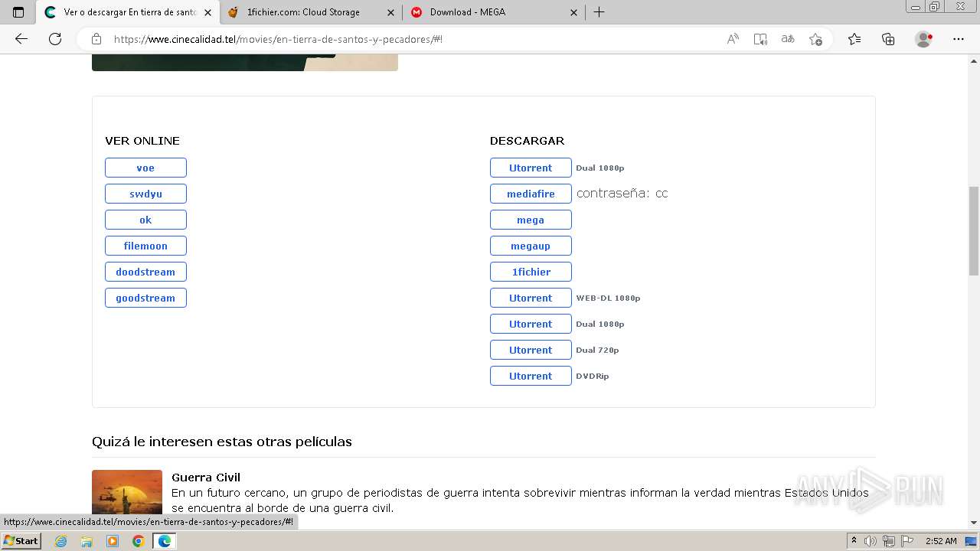Download via mega
Screen dimensions: 980x551
[x=531, y=220]
